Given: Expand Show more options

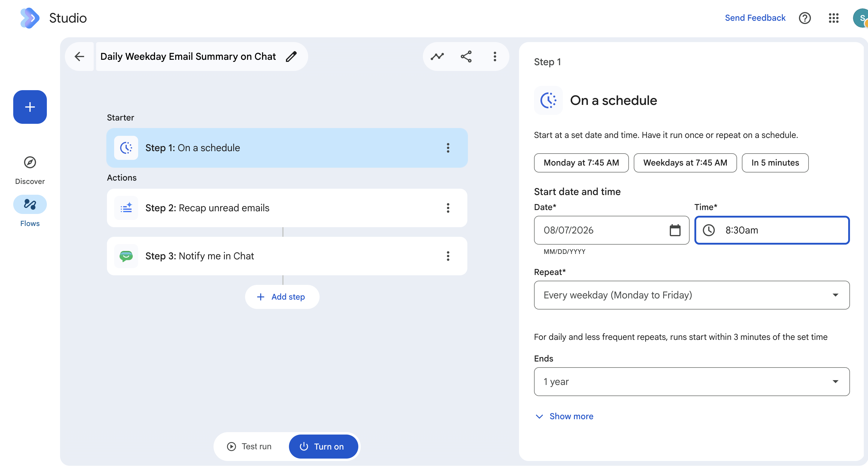Looking at the screenshot, I should (x=564, y=417).
